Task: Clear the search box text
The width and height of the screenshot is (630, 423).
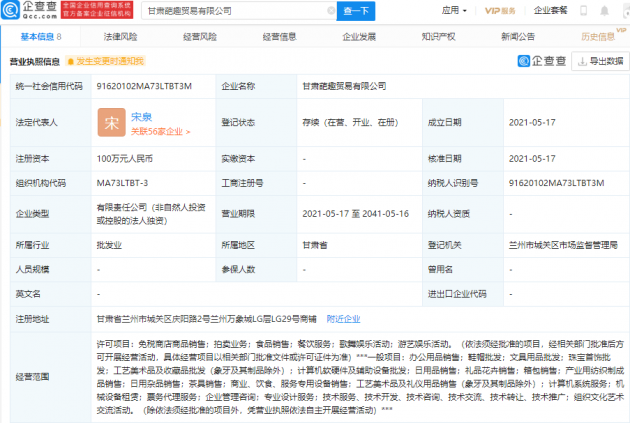Action: [x=331, y=11]
